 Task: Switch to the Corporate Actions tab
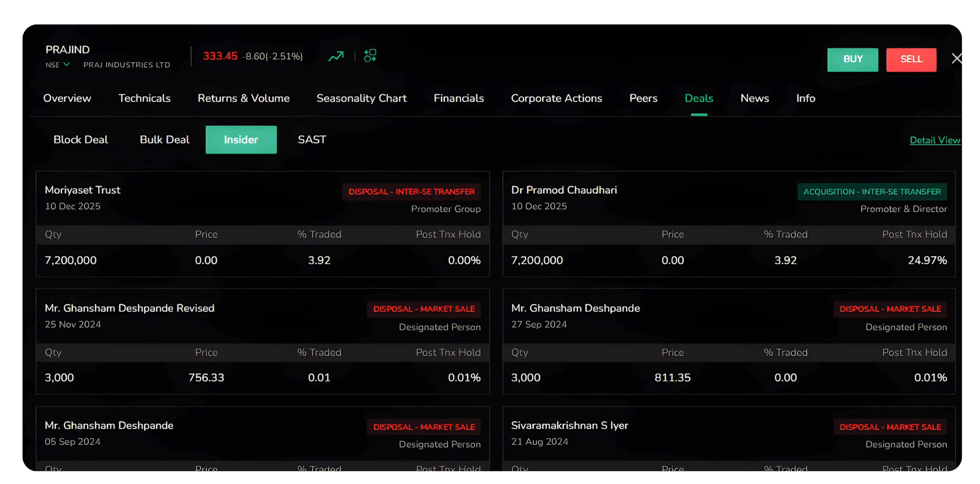point(557,98)
